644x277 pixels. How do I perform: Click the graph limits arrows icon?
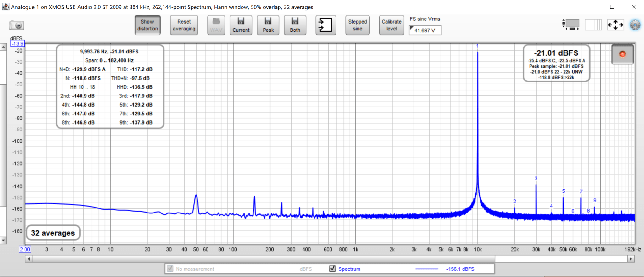coord(615,25)
